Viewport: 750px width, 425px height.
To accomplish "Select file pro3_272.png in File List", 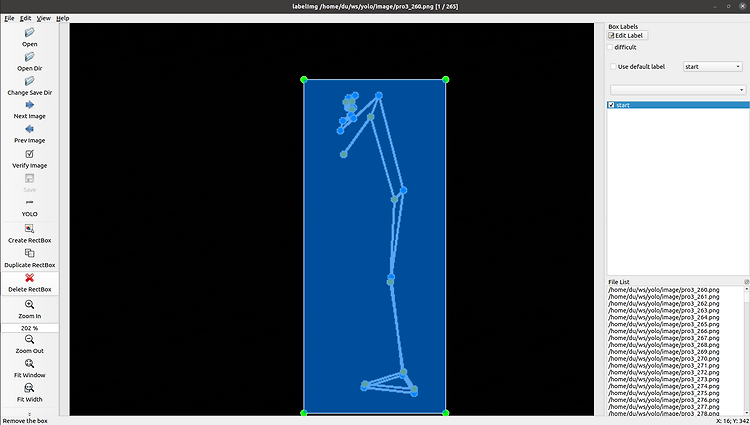I will coord(663,372).
